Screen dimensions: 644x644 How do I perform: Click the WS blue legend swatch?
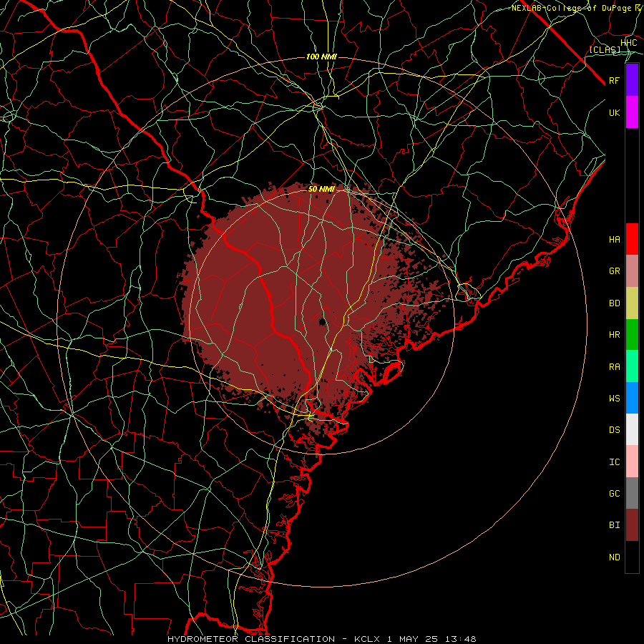[632, 398]
